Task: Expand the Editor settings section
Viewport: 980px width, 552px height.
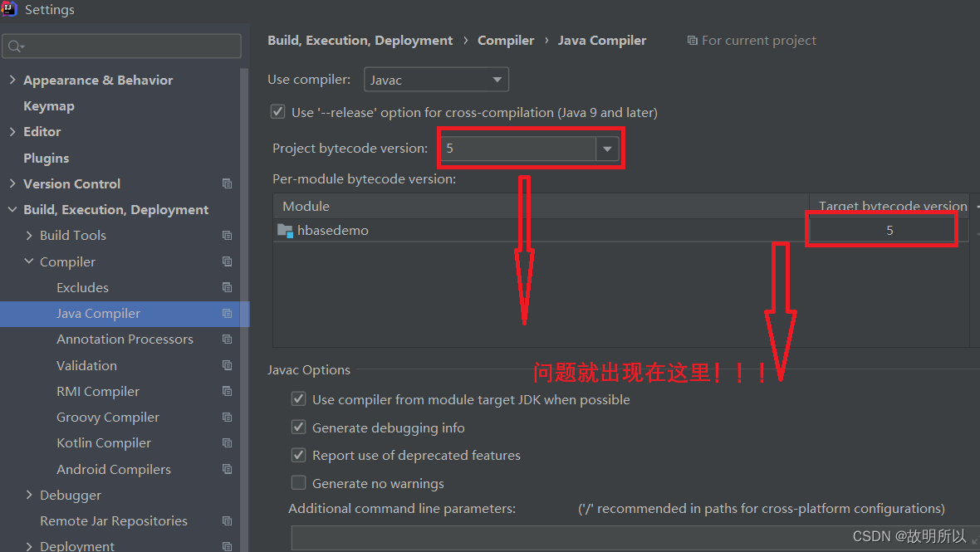Action: 12,131
